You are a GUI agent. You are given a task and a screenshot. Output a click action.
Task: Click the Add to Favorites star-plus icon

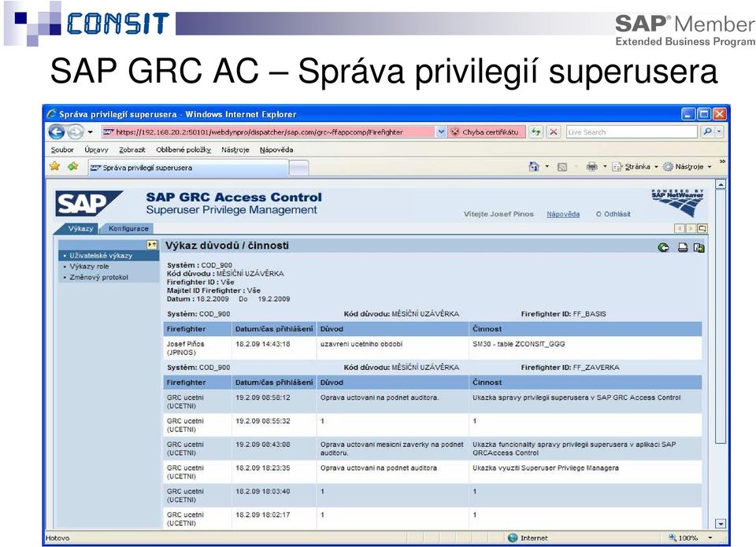[72, 167]
